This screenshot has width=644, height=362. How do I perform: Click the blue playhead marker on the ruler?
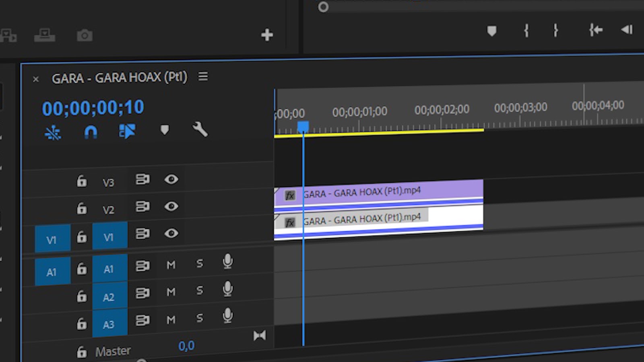(303, 126)
